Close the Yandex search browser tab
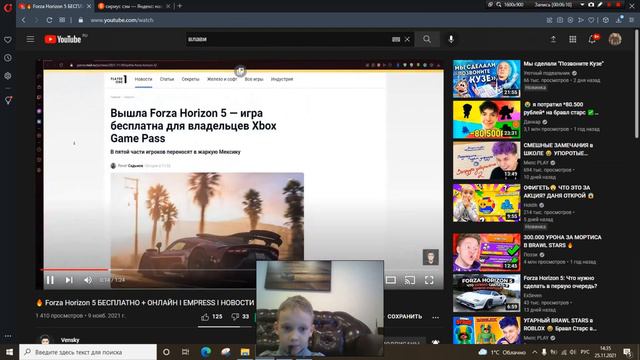Screen dimensions: 640x360 click(168, 6)
